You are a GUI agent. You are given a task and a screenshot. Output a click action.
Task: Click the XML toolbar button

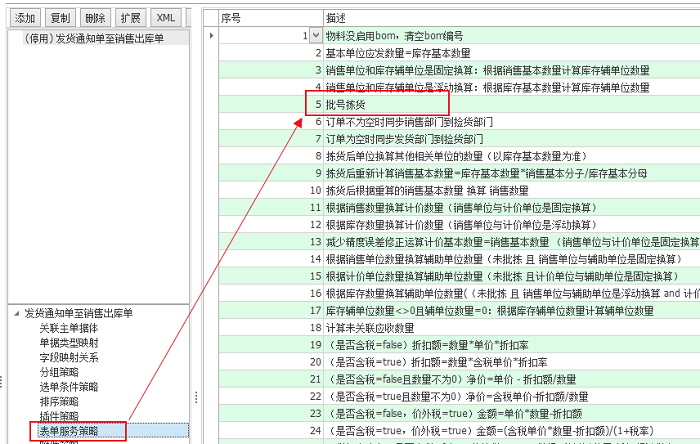click(x=167, y=18)
